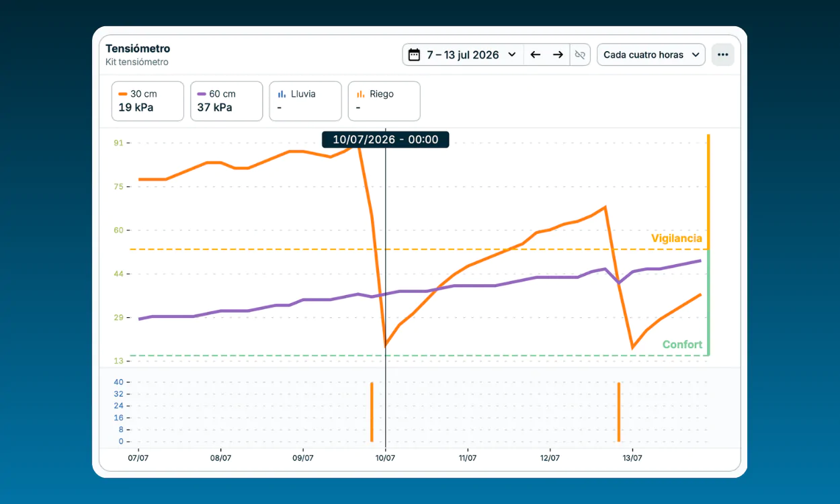Click the chevron next to the date range
Screen dimensions: 840x504
tap(512, 54)
